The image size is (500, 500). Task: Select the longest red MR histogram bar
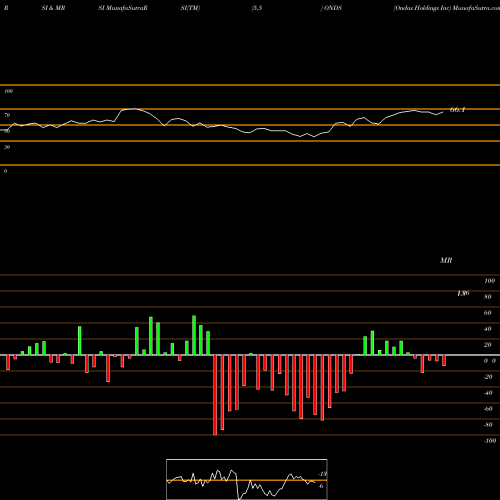215,395
